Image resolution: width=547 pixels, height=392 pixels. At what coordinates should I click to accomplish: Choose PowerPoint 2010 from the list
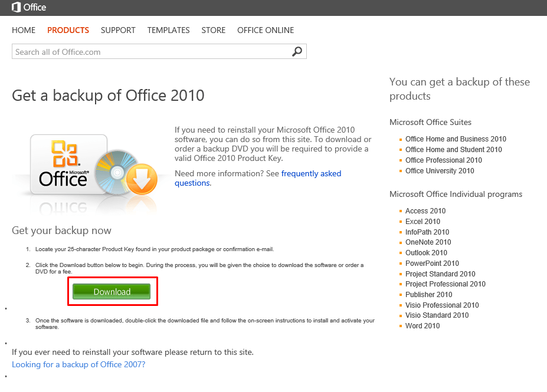[x=432, y=263]
